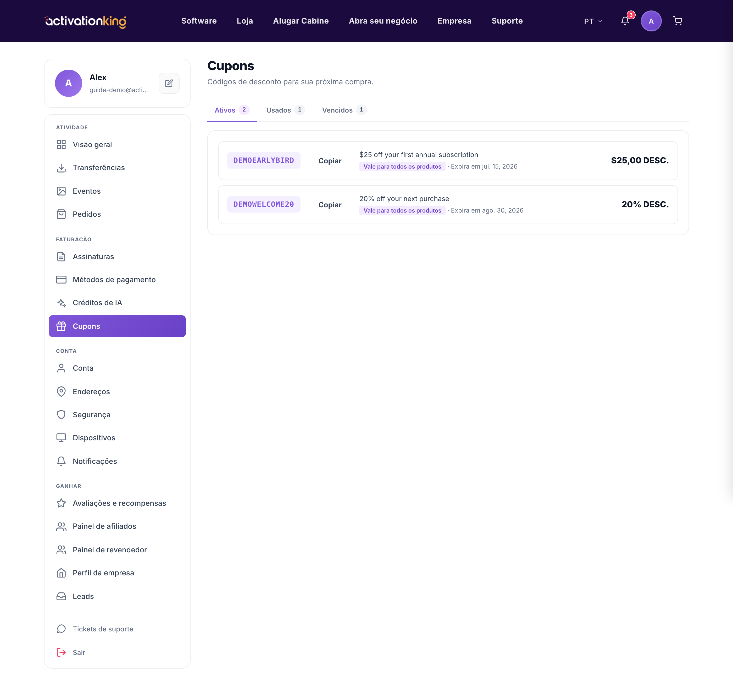Image resolution: width=733 pixels, height=700 pixels.
Task: Click the DEMOEARLYBIRD code badge
Action: (x=264, y=160)
